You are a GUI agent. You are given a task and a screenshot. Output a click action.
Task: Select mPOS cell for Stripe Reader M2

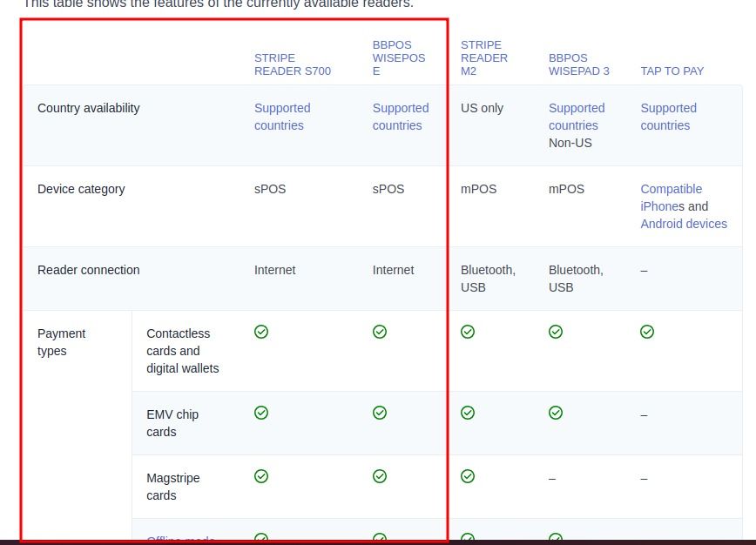[478, 189]
